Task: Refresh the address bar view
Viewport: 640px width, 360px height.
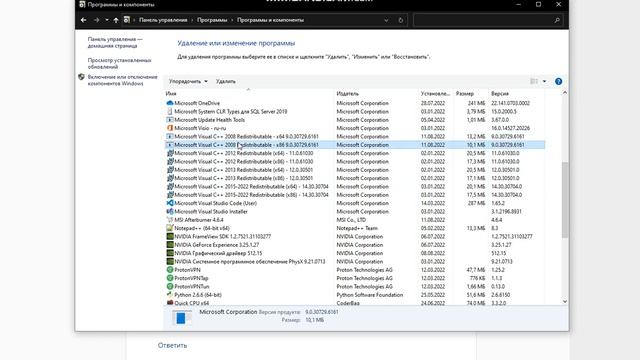Action: click(400, 20)
